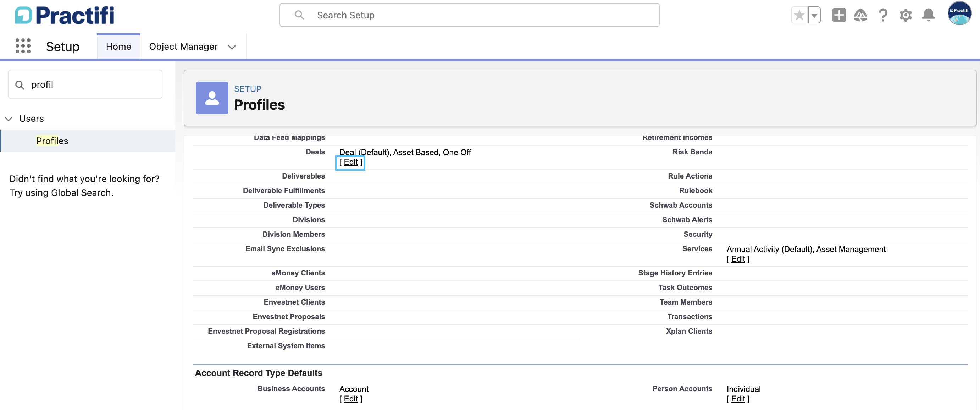Screen dimensions: 980x410
Task: Click the Envestnet Proposal Registrations label
Action: tap(266, 331)
